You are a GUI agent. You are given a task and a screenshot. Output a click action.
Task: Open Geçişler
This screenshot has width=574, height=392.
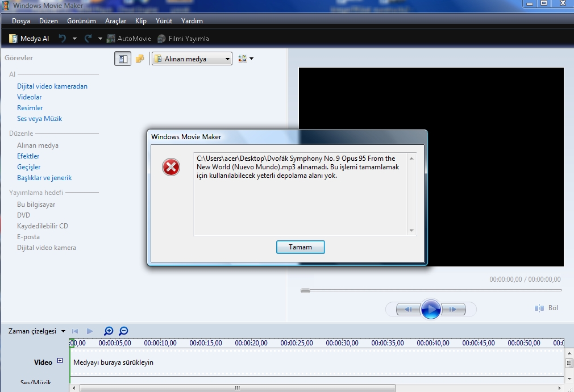click(29, 167)
